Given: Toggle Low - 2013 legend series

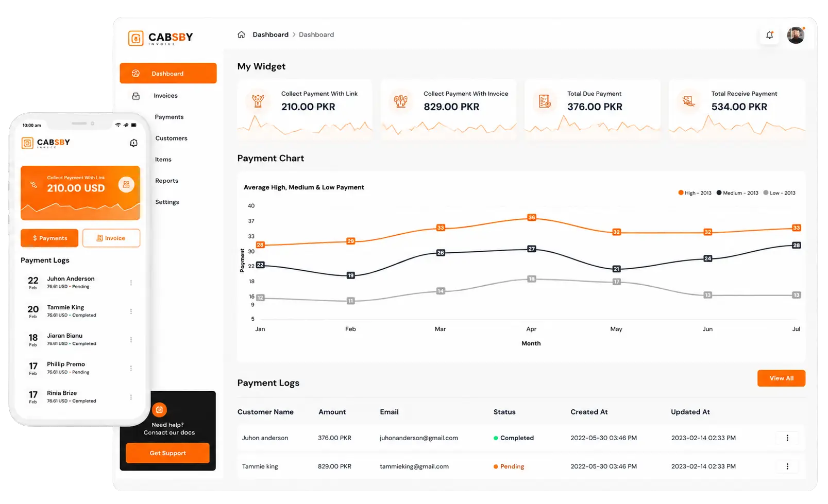Looking at the screenshot, I should [x=779, y=193].
